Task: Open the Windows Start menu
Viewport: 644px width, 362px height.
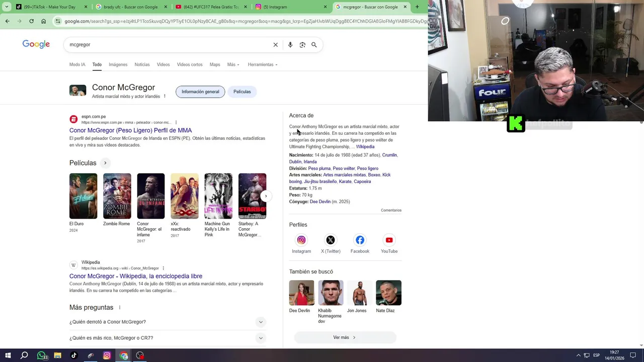Action: pos(8,355)
